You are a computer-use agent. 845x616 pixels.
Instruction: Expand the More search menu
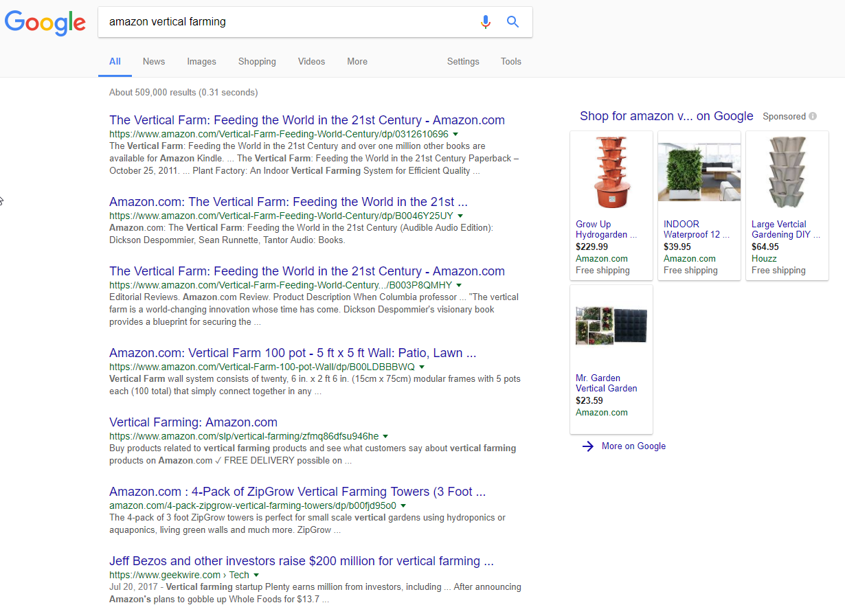[x=357, y=62]
